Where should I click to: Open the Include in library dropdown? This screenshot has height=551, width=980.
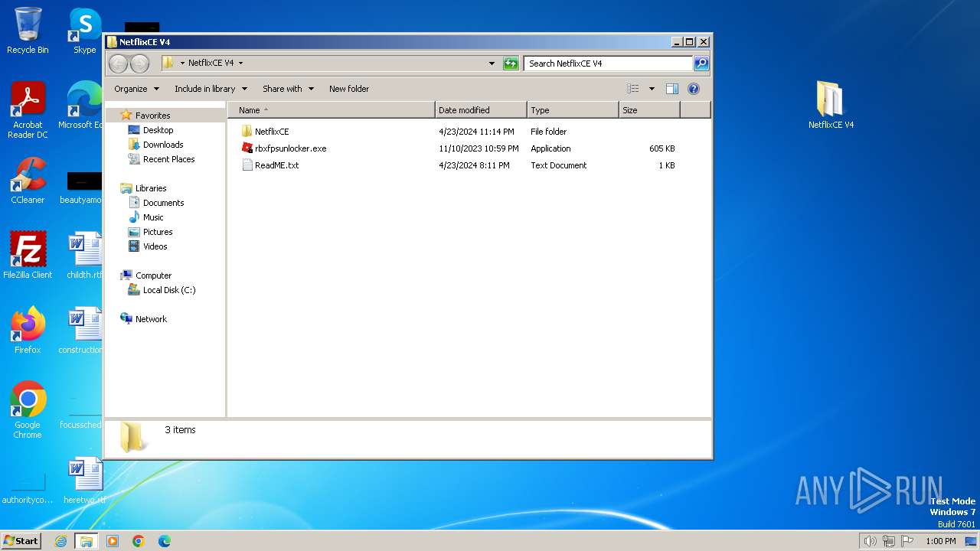tap(211, 89)
